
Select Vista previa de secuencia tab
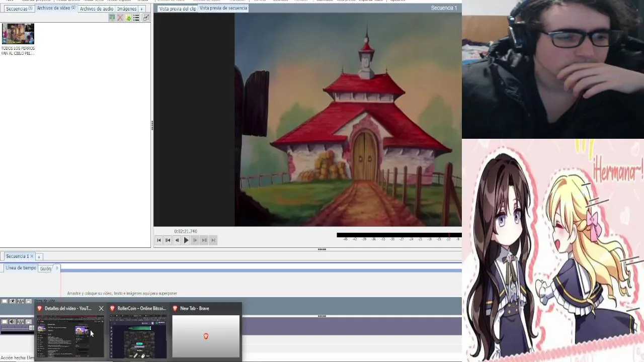[x=223, y=8]
